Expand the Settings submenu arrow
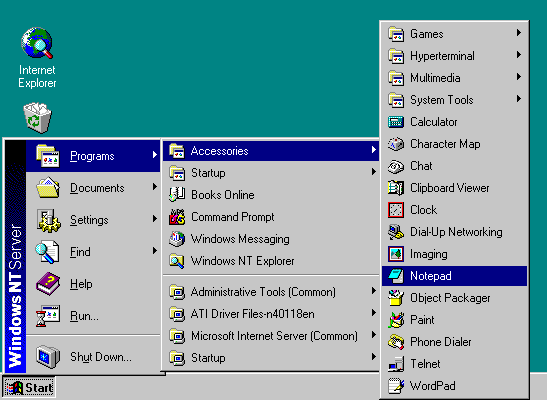The width and height of the screenshot is (547, 400). click(x=155, y=219)
